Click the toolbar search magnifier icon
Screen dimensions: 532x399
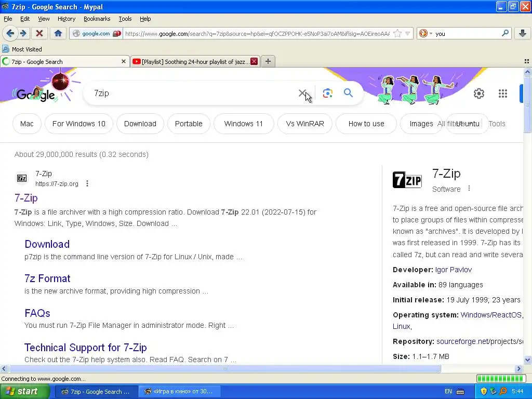pos(505,33)
